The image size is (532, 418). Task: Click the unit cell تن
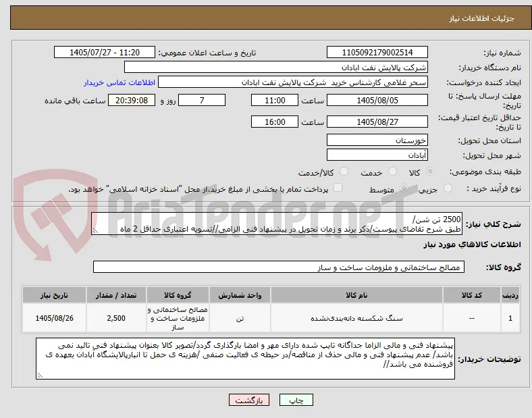[240, 318]
